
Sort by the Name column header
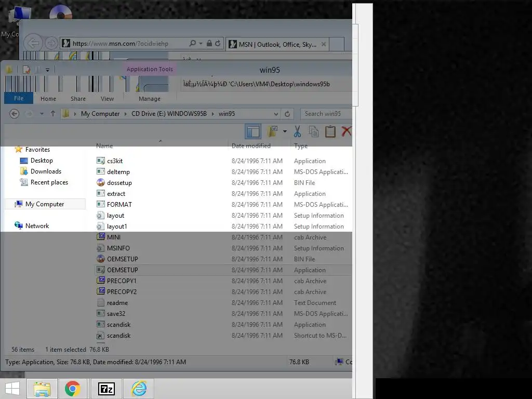tap(104, 146)
